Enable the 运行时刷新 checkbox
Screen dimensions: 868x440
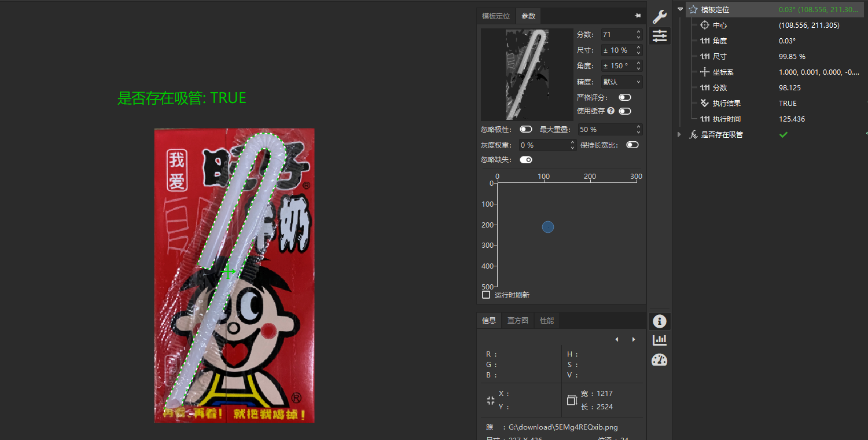pos(486,295)
